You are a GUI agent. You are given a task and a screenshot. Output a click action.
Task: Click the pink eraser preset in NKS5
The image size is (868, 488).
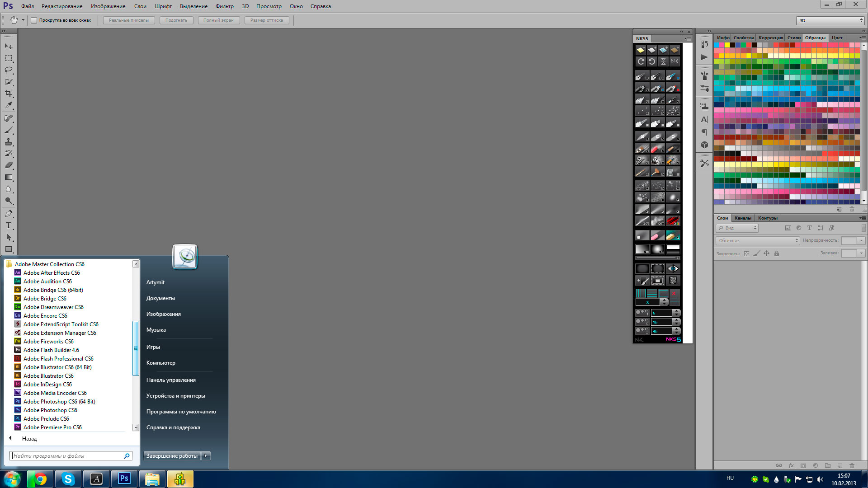657,236
